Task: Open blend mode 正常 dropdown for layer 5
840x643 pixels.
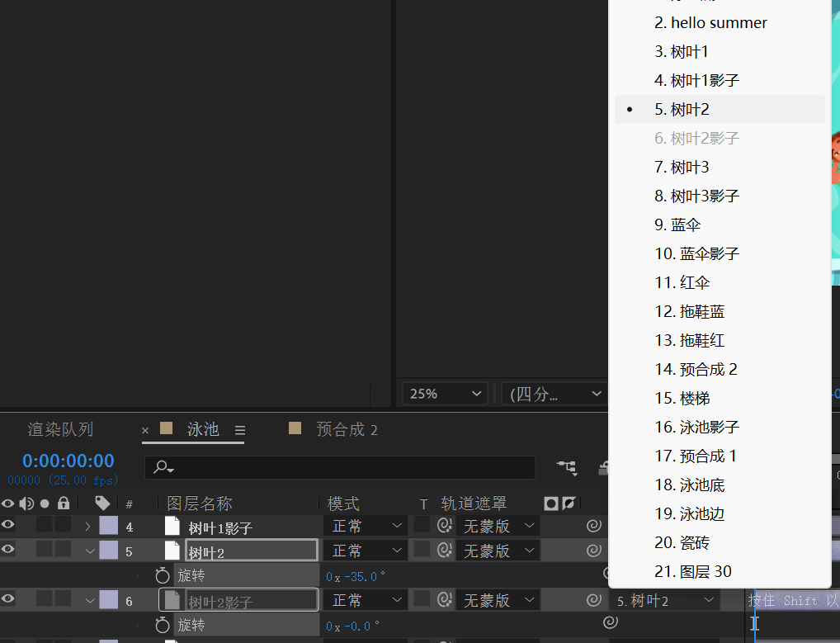Action: [366, 551]
